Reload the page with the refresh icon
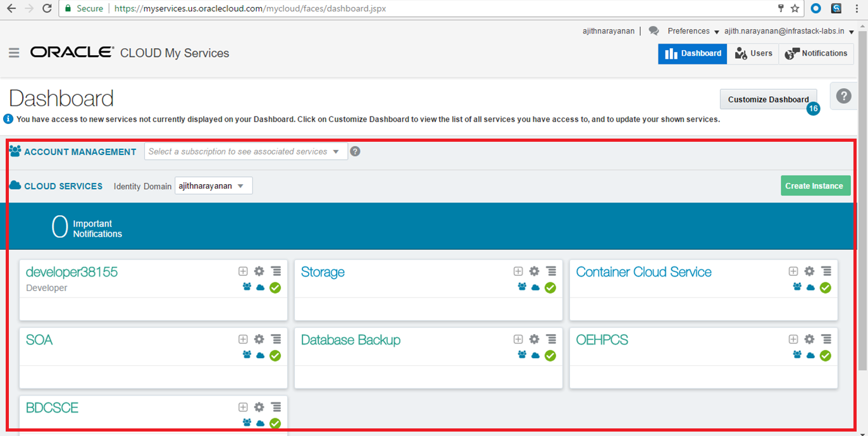The height and width of the screenshot is (436, 868). pos(47,9)
